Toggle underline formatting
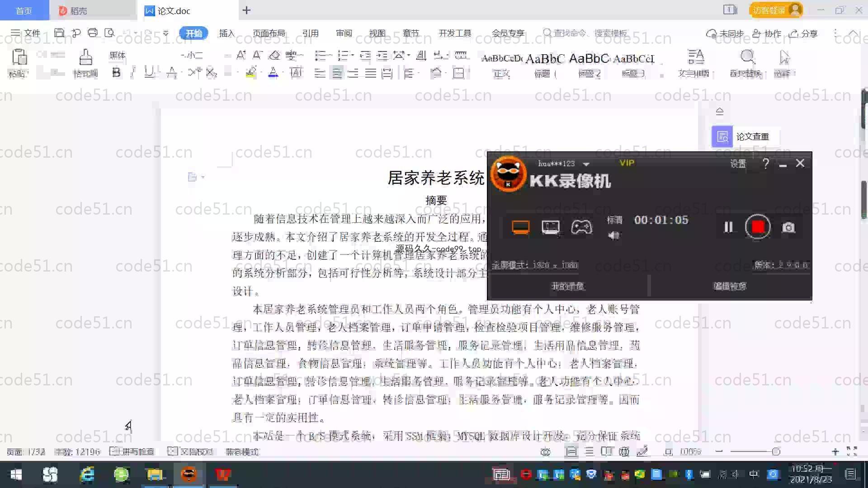Image resolution: width=868 pixels, height=488 pixels. tap(149, 72)
